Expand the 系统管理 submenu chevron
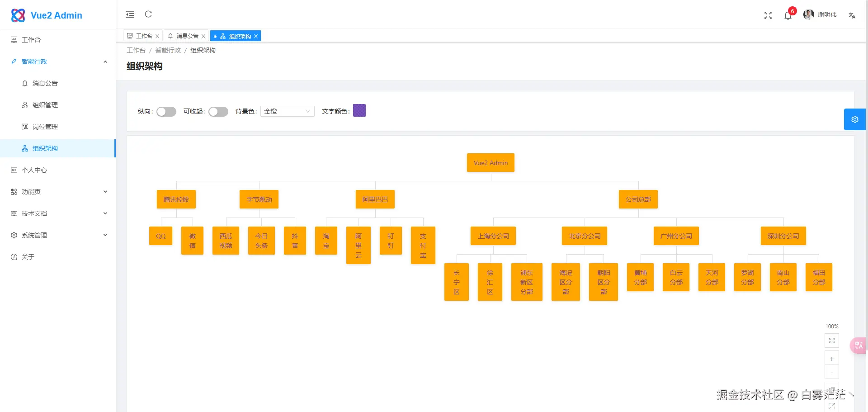 click(105, 235)
